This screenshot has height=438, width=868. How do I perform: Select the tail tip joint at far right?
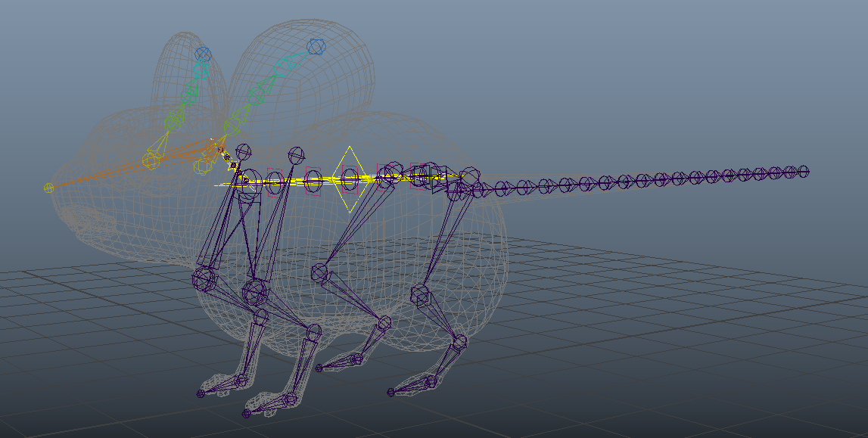coord(804,173)
